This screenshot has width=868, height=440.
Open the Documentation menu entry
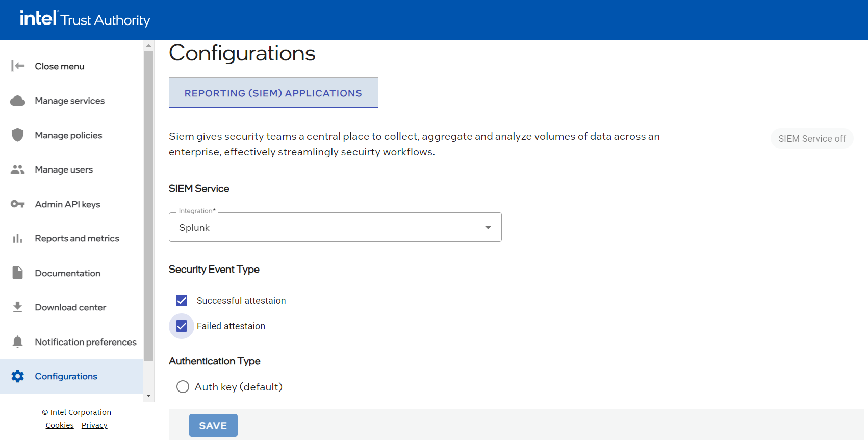coord(72,273)
